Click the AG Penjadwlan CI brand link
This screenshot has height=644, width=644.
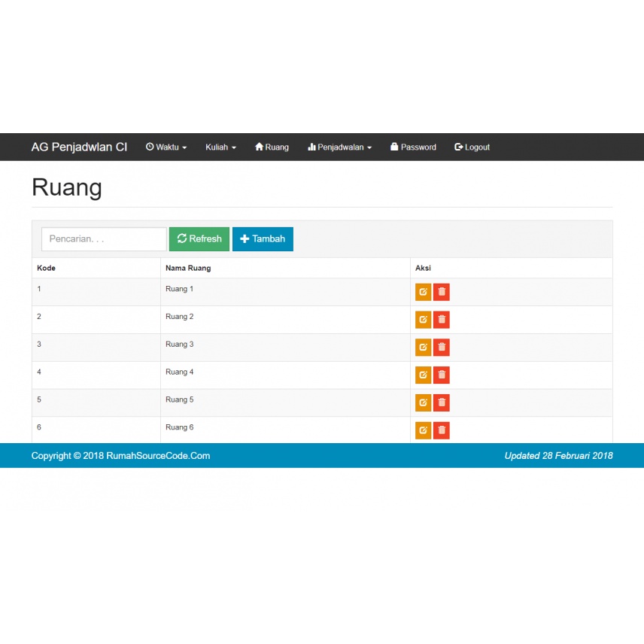pyautogui.click(x=79, y=147)
